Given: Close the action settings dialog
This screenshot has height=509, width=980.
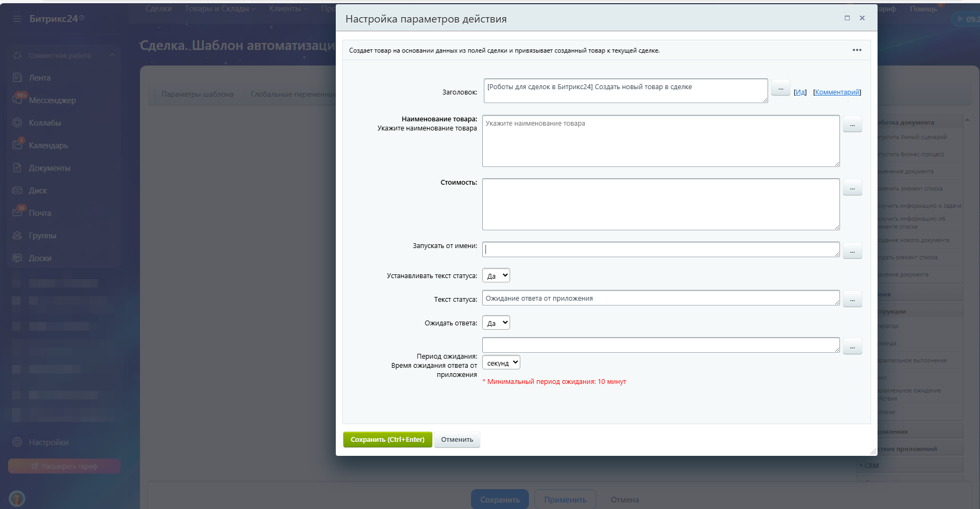Looking at the screenshot, I should coord(862,18).
